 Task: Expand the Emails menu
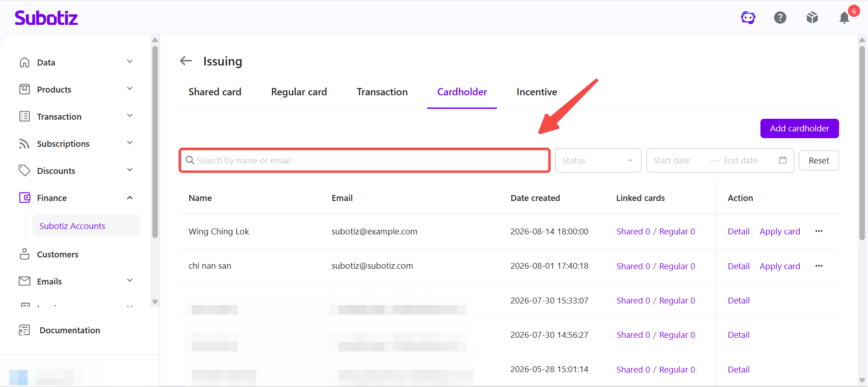(130, 281)
